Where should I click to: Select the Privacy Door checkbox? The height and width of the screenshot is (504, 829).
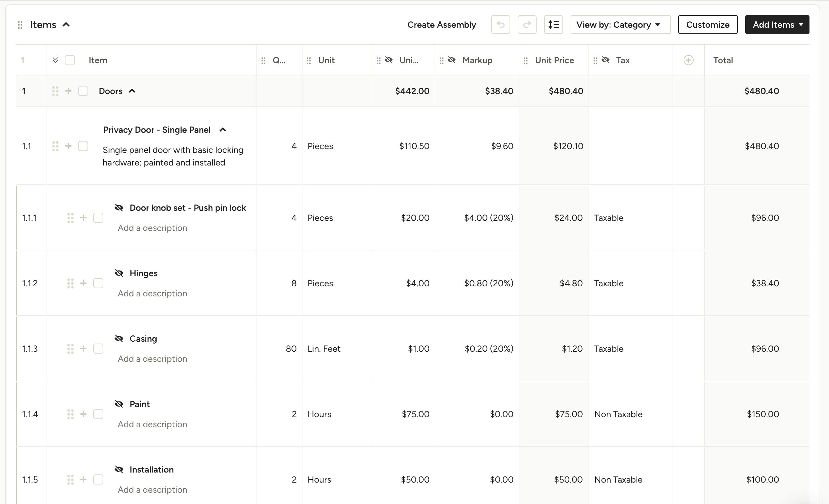83,146
